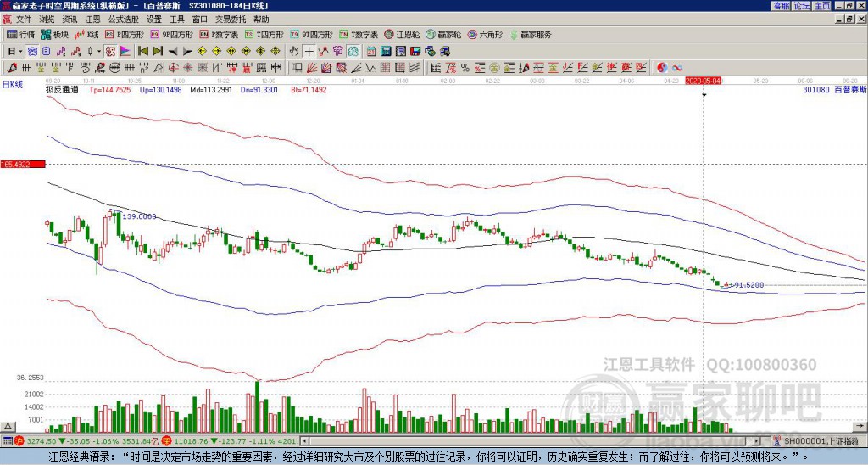Click the 91.5200 low price label

[749, 285]
